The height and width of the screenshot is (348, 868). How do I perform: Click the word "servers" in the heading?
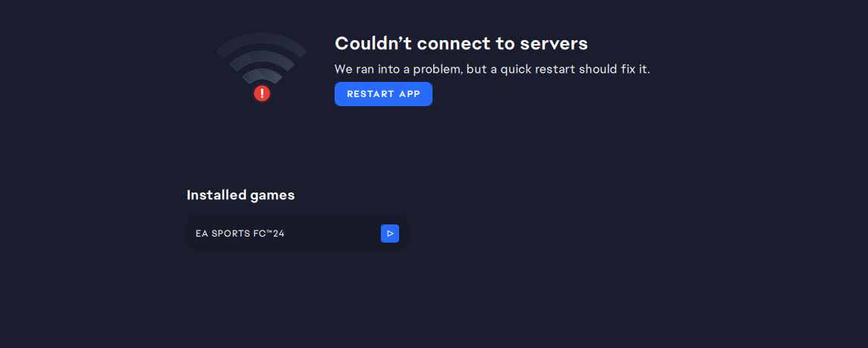(x=554, y=43)
